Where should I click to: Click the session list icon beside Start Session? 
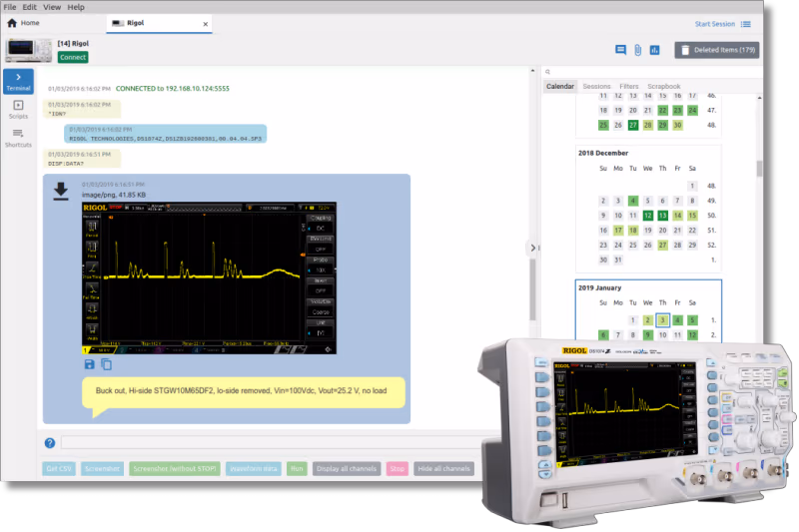click(745, 24)
